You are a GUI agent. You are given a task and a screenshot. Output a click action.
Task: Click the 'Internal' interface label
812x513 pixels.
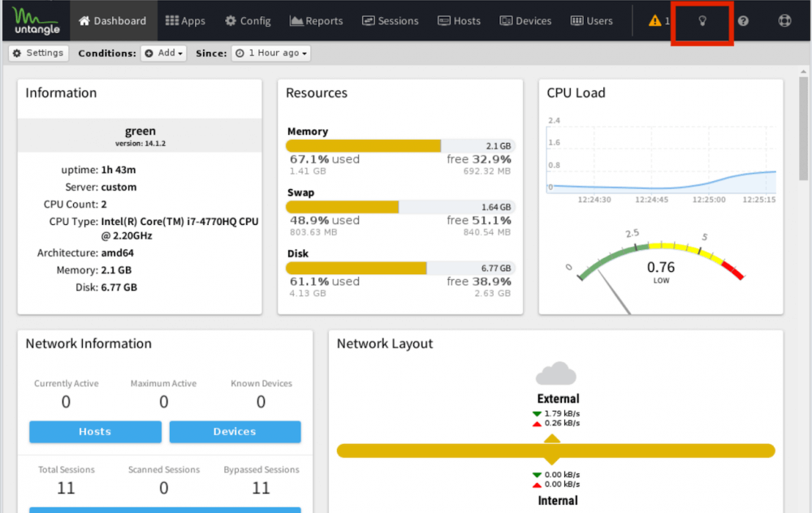pos(558,501)
